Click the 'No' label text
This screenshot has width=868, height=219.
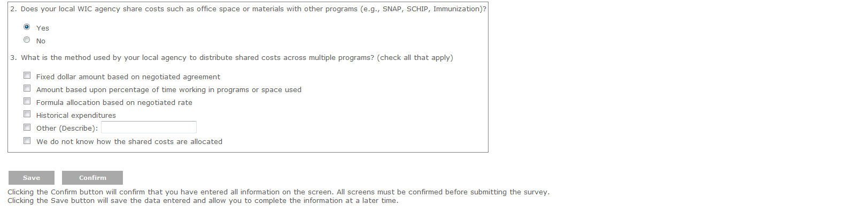coord(41,41)
